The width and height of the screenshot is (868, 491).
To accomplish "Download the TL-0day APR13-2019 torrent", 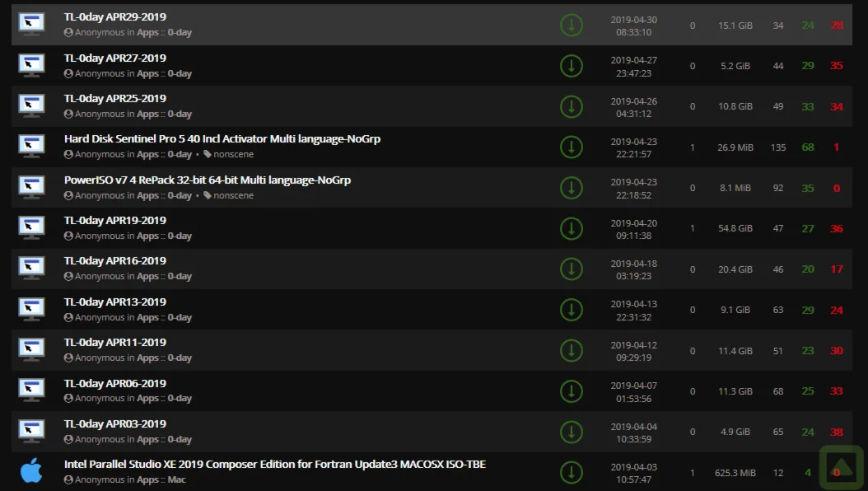I will 572,310.
